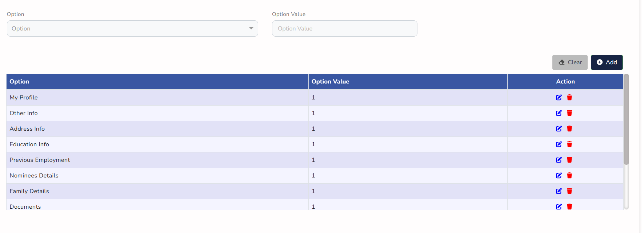Viewport: 644px width, 233px height.
Task: Edit the Education Info row
Action: pyautogui.click(x=559, y=144)
